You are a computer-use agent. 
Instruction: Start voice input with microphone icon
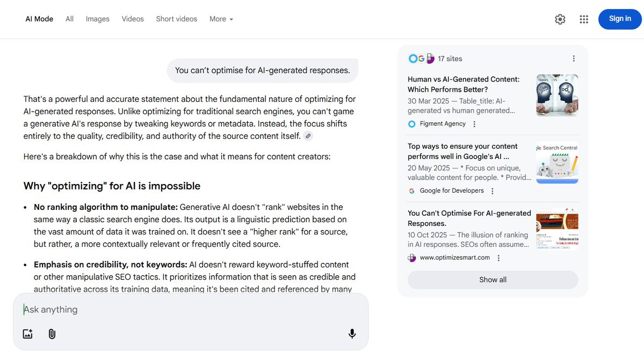coord(352,334)
